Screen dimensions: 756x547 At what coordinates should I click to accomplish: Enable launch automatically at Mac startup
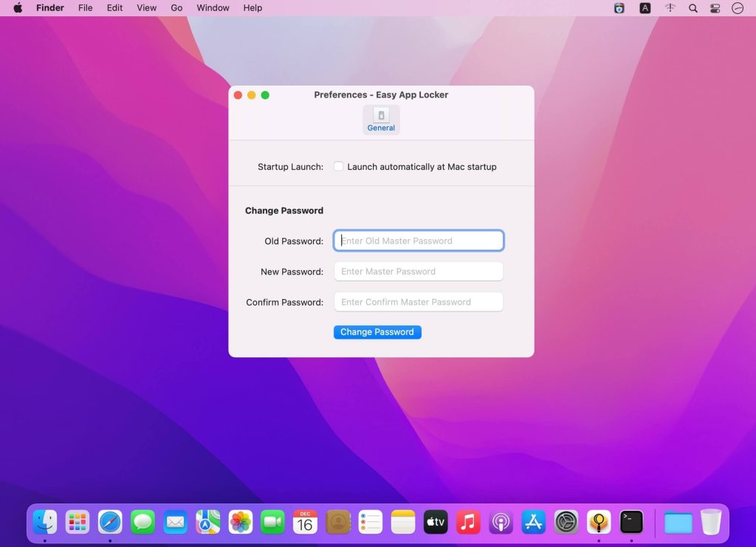point(338,166)
